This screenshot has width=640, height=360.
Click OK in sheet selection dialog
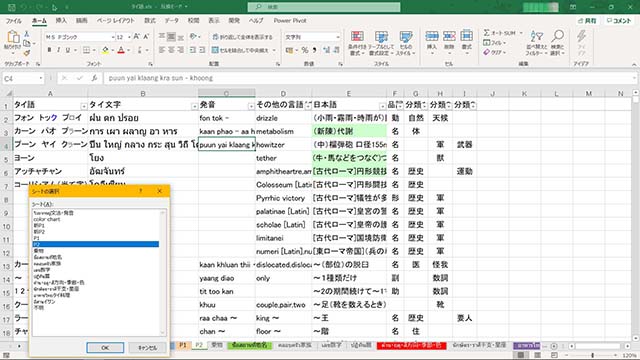click(105, 348)
